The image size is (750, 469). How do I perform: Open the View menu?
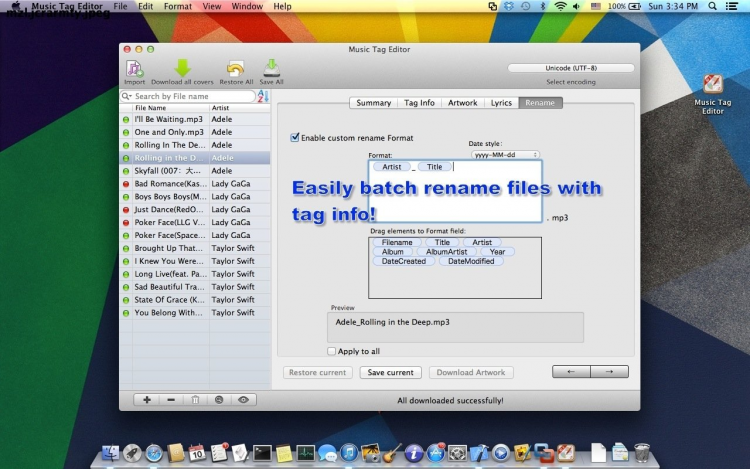coord(211,6)
